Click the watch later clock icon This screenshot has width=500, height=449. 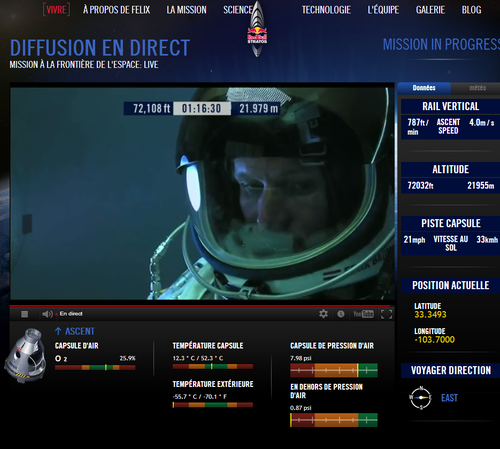click(x=341, y=314)
